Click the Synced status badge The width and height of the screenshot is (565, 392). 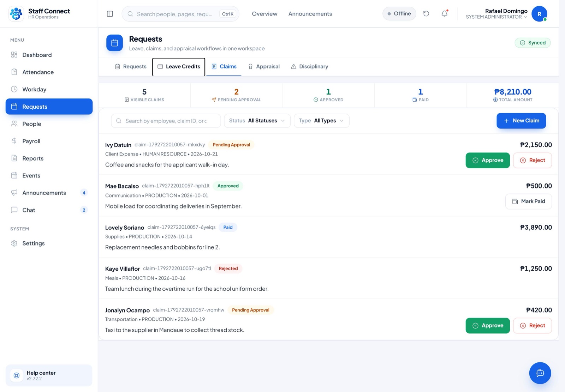coord(533,43)
